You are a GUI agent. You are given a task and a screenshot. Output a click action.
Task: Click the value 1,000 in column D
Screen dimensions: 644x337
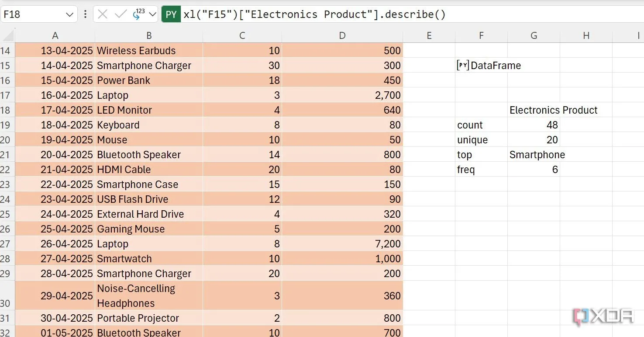coord(342,259)
